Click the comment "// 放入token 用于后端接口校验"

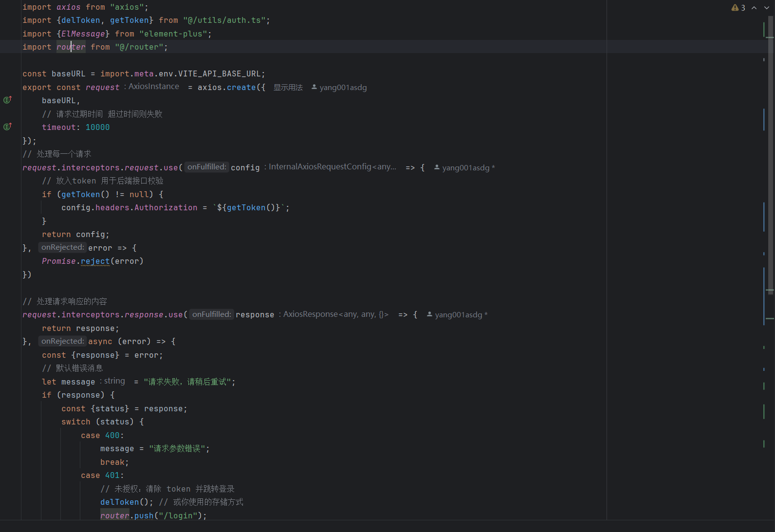click(x=103, y=181)
